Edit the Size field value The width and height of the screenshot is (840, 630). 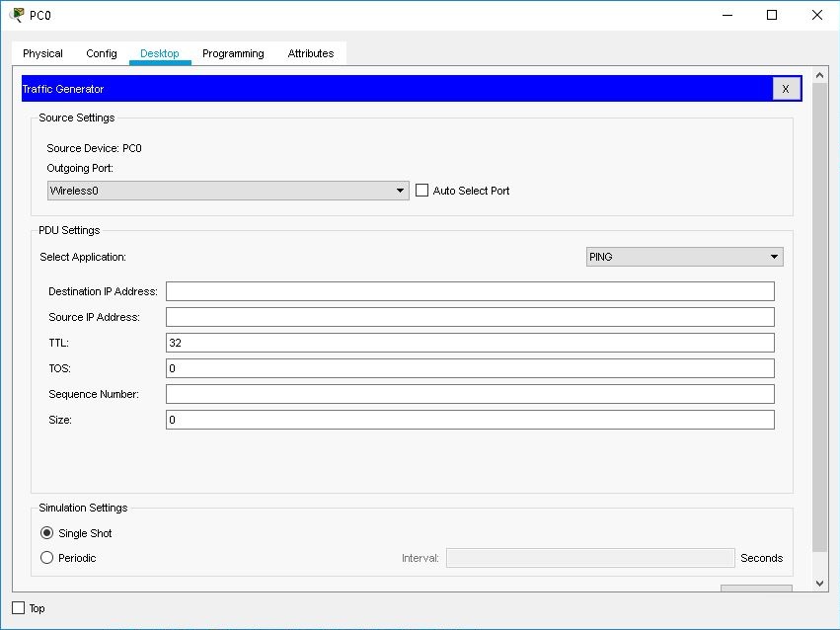(x=471, y=419)
